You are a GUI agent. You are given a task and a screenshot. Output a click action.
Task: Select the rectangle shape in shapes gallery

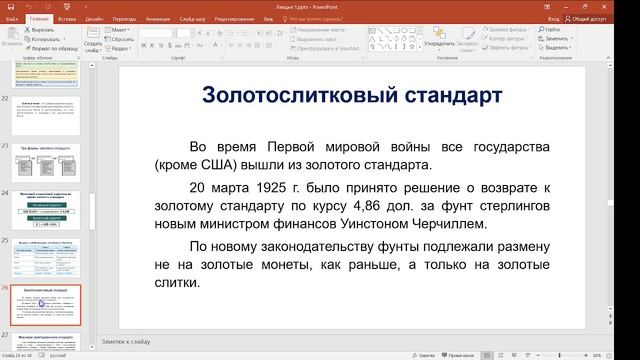point(396,30)
